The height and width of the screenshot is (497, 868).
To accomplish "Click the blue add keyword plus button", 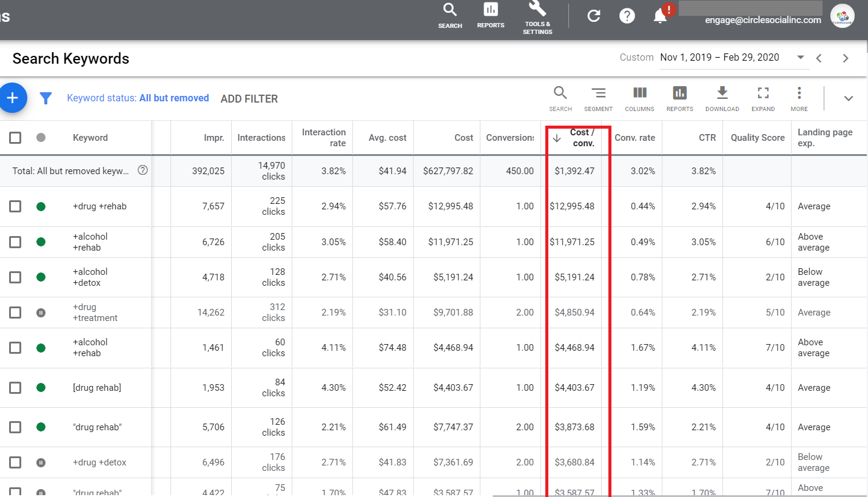I will (x=12, y=98).
